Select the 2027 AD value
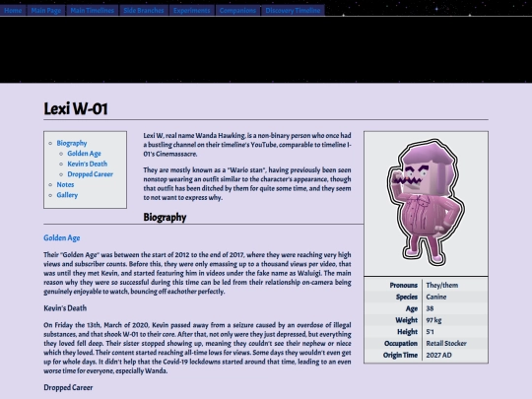 pyautogui.click(x=439, y=355)
